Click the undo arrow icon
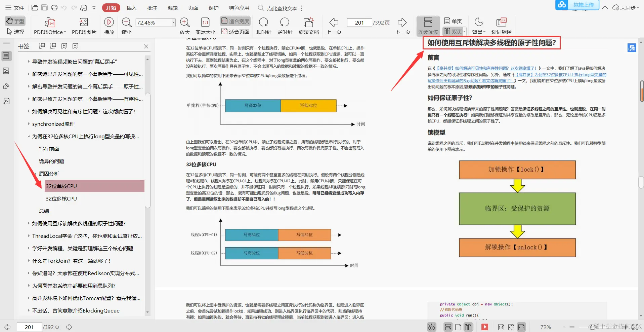Image resolution: width=644 pixels, height=332 pixels. (x=64, y=7)
